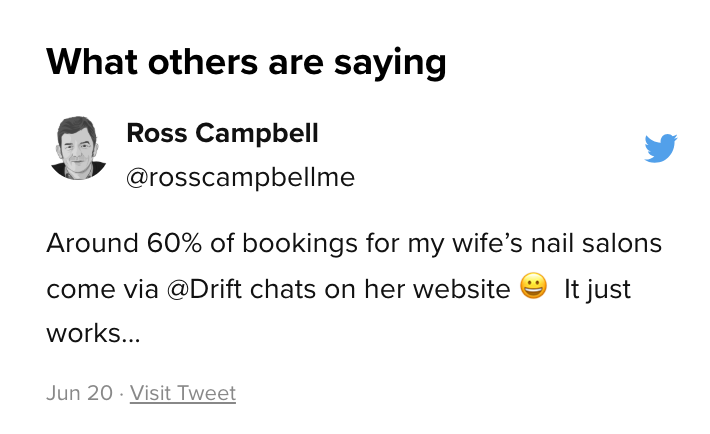The height and width of the screenshot is (434, 710).
Task: Click the word 'come' in the tweet
Action: (78, 289)
